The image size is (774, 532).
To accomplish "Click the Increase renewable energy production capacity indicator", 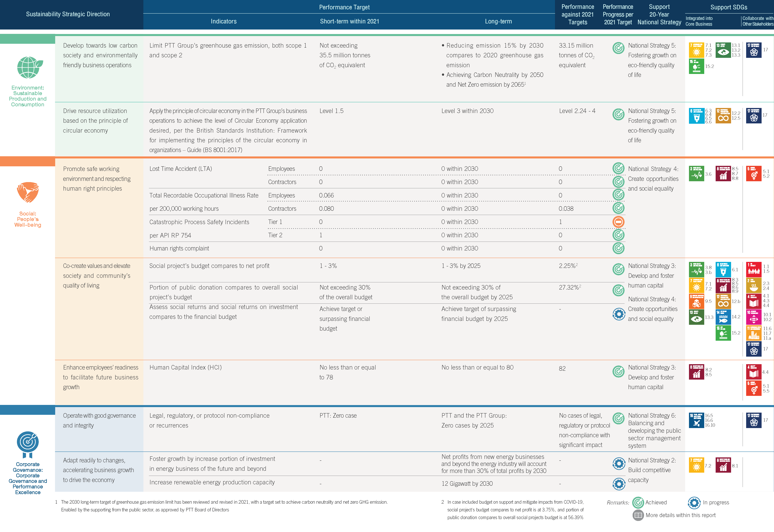I will (x=212, y=482).
